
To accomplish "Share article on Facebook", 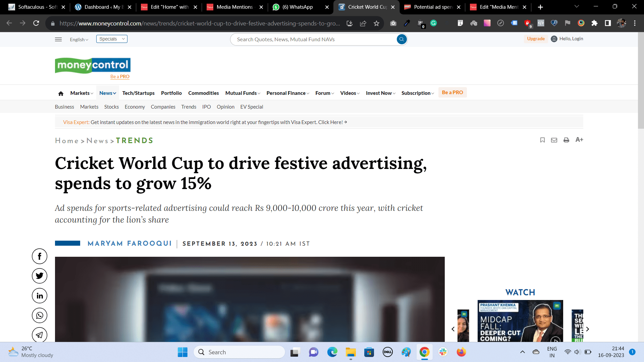I will 40,256.
